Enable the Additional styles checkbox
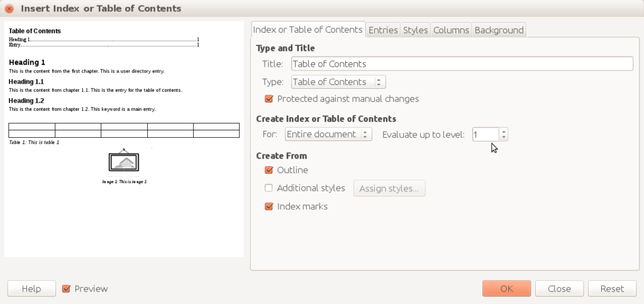The width and height of the screenshot is (644, 304). [269, 188]
